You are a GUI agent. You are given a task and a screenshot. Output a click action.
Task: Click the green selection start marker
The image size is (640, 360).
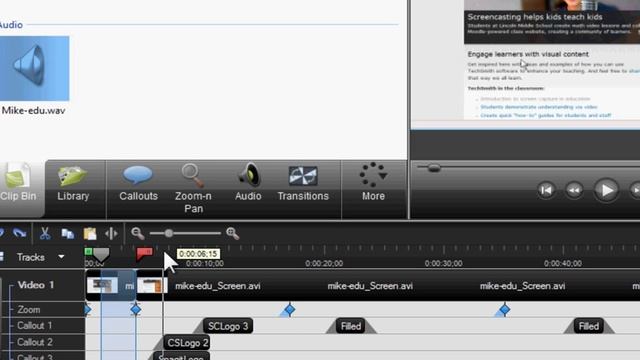click(x=88, y=251)
